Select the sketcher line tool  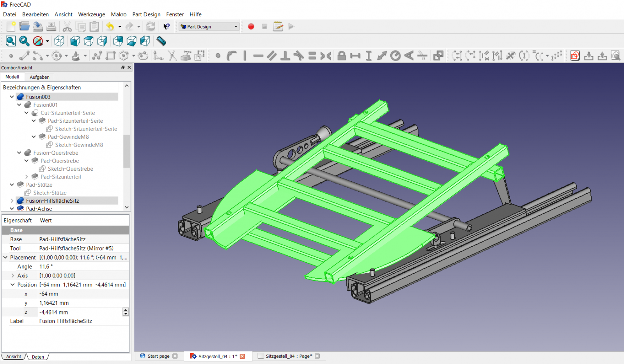24,56
